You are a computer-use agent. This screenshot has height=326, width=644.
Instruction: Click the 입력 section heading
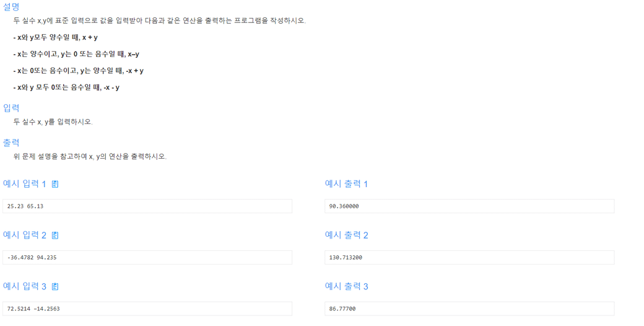click(x=11, y=108)
